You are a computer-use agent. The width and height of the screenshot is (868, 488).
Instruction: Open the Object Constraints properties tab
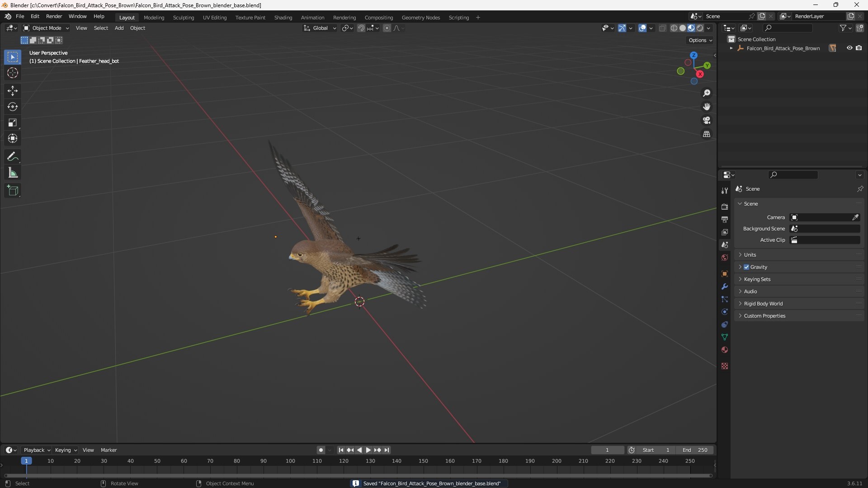coord(725,324)
